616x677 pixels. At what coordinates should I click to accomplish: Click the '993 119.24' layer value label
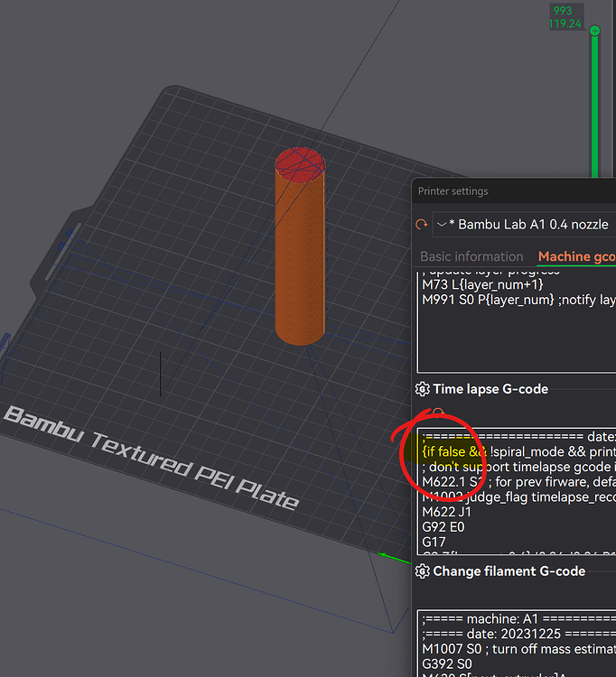(x=565, y=17)
